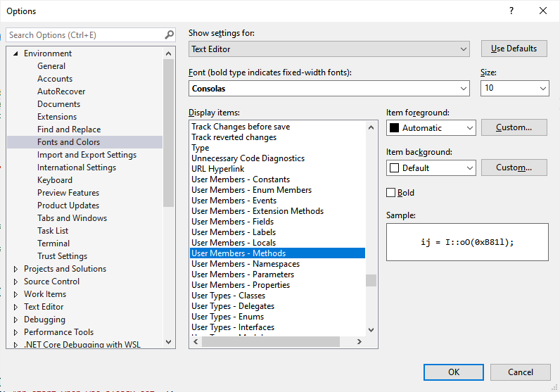560x392 pixels.
Task: Select General under Environment
Action: click(x=51, y=66)
